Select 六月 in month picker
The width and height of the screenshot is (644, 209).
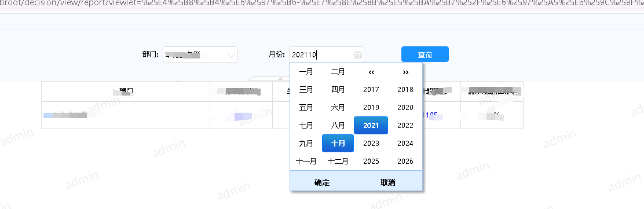(x=338, y=108)
